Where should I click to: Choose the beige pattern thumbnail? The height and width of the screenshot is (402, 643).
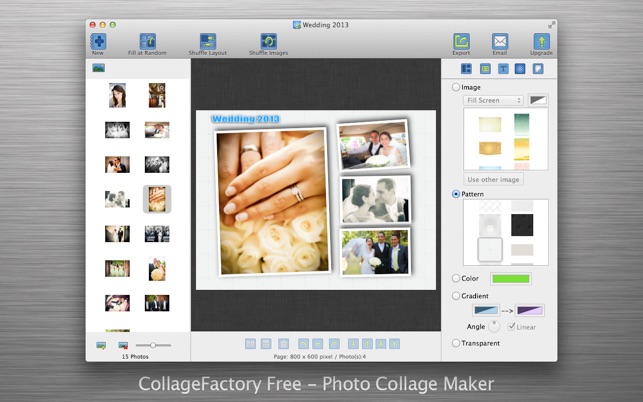pos(522,250)
